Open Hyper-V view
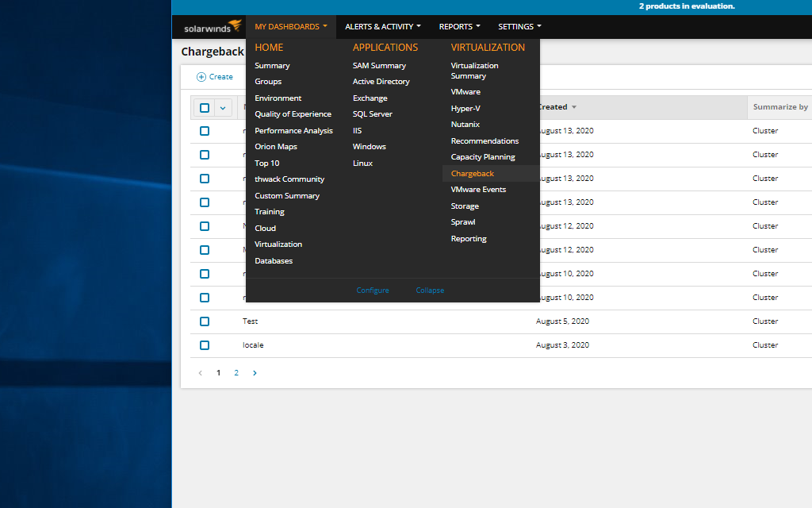This screenshot has width=812, height=508. coord(465,108)
